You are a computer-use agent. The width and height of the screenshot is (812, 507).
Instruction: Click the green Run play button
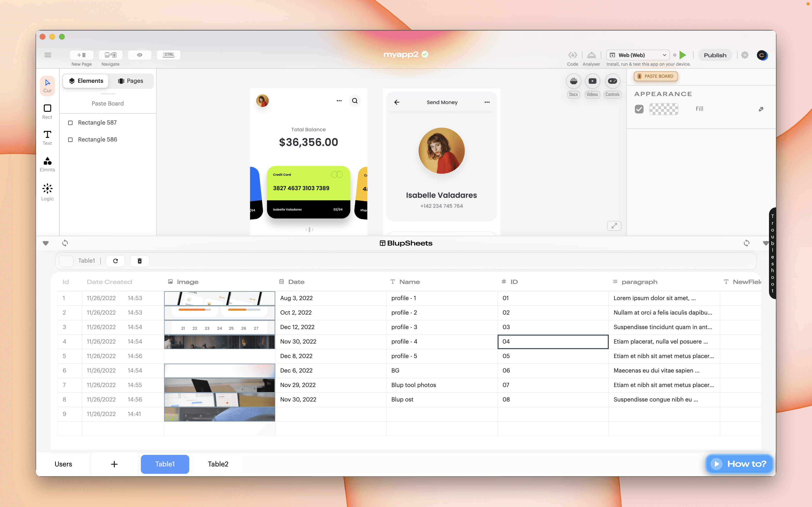682,55
